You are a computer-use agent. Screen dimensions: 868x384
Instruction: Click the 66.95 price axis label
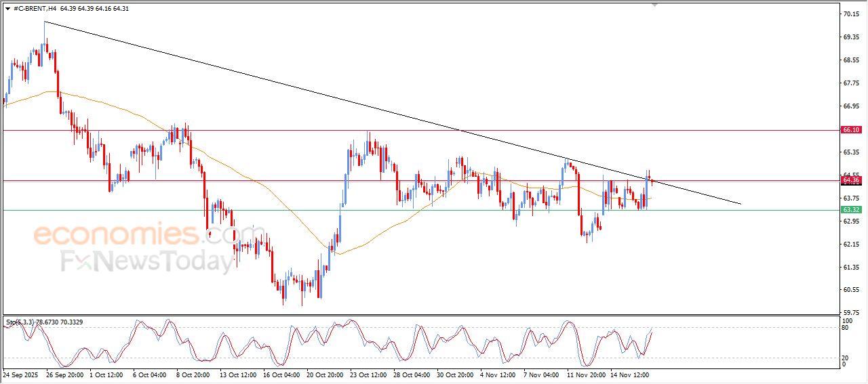click(850, 106)
